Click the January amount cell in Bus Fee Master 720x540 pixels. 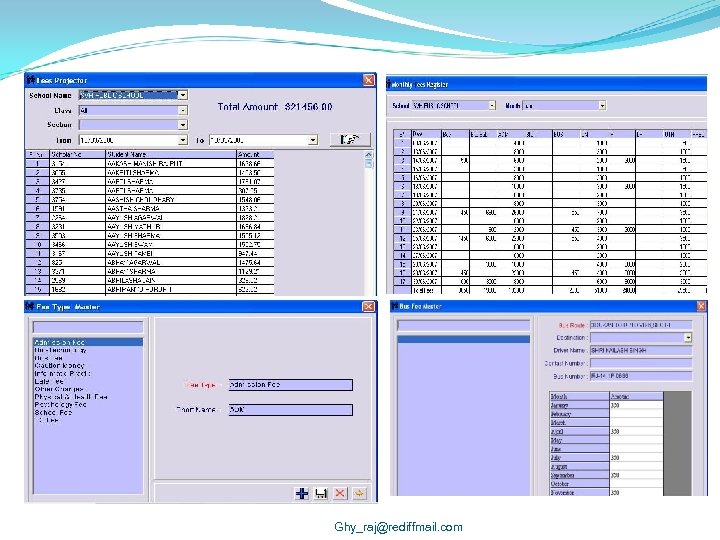(x=636, y=405)
